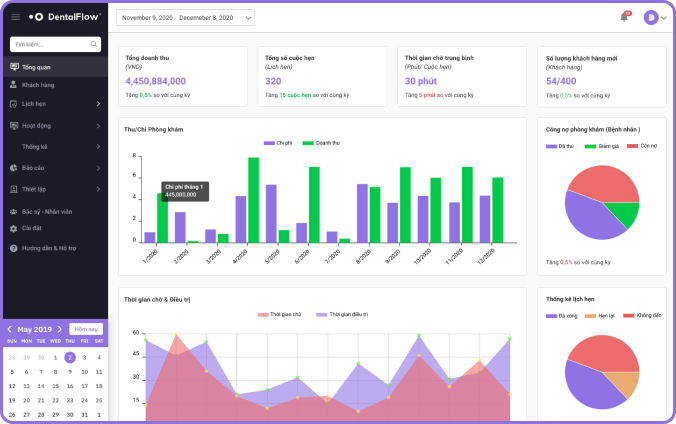Click the DentalFlow logo
This screenshot has width=676, height=424.
[x=65, y=17]
